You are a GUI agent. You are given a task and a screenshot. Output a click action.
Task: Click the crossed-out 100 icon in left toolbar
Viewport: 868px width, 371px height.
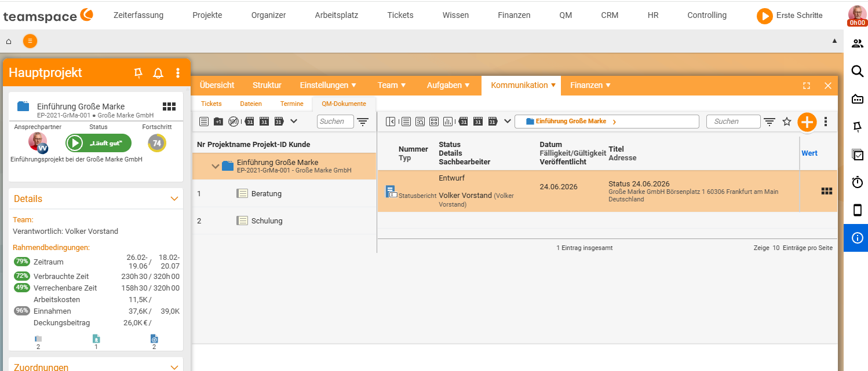tap(233, 122)
